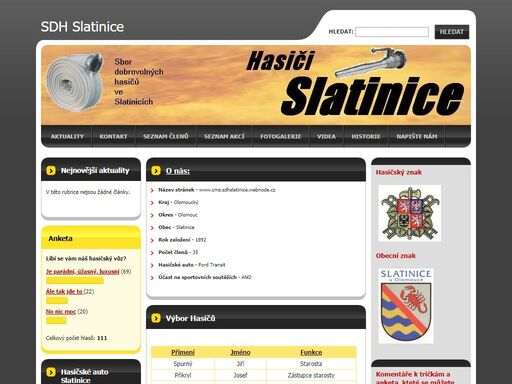Viewport: 512px width, 384px height.
Task: Click the yellow arrow icon next to O nás
Action: 156,171
